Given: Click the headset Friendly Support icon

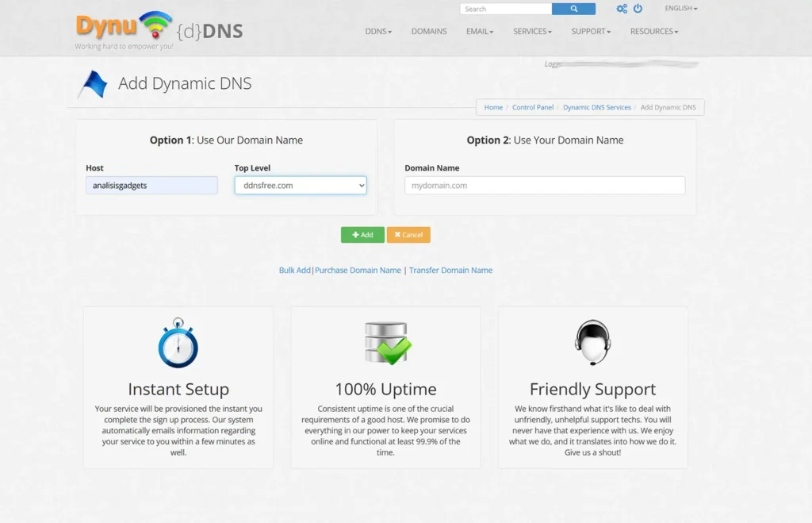Looking at the screenshot, I should coord(593,343).
